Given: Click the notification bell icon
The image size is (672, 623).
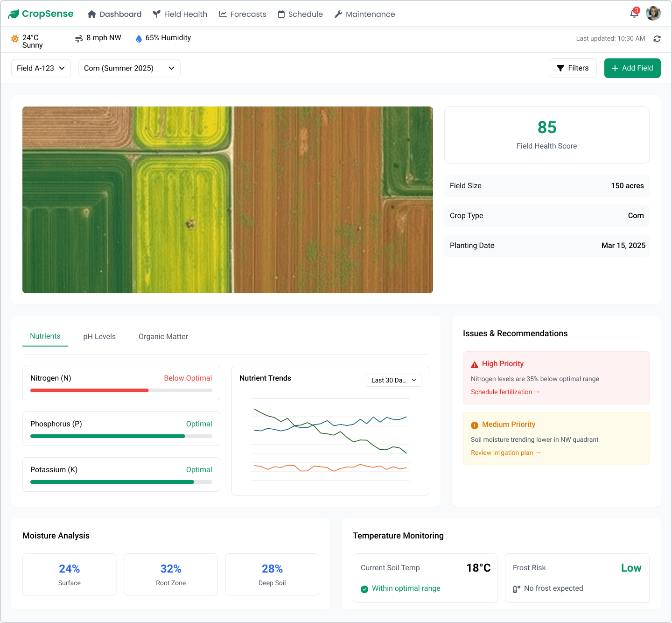Looking at the screenshot, I should [634, 14].
